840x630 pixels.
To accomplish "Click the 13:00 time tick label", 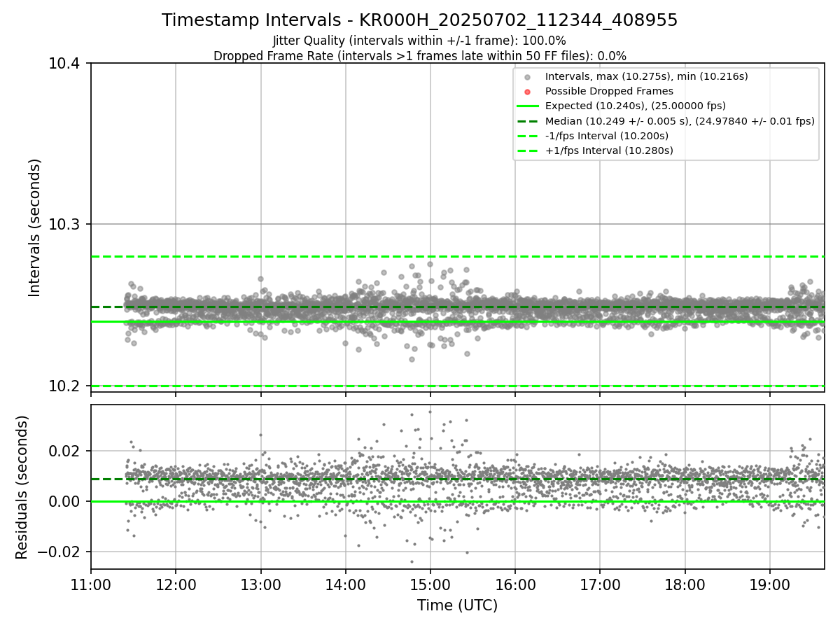I will point(261,584).
